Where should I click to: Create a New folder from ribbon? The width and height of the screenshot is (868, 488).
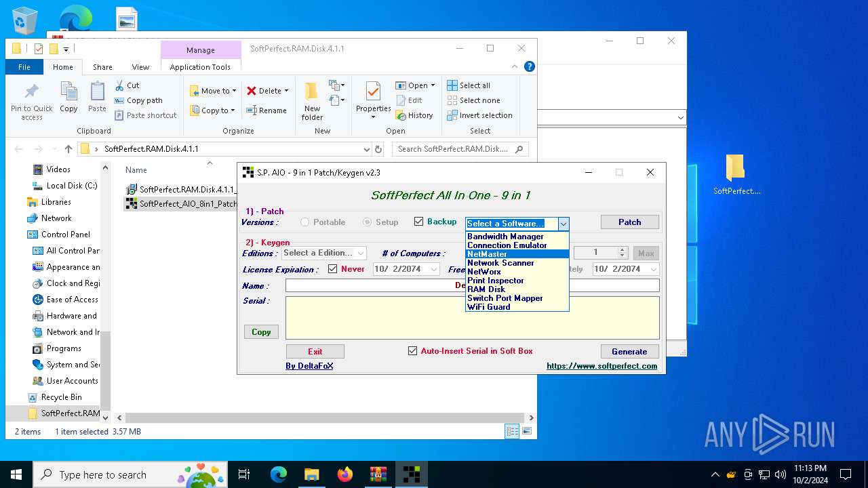312,100
